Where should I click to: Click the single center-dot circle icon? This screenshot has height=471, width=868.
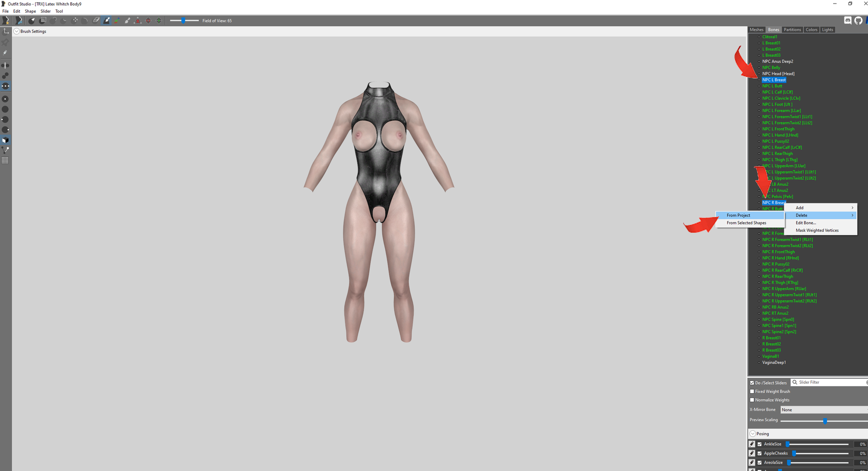tap(5, 99)
